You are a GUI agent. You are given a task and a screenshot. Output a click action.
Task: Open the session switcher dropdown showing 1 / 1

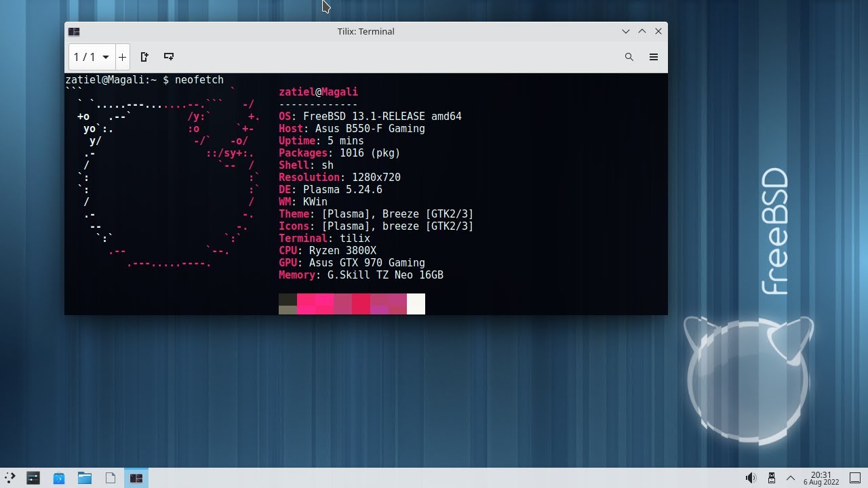92,57
